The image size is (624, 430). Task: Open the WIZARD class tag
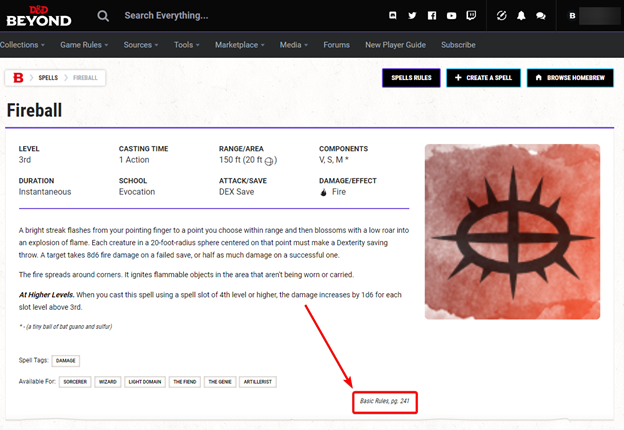[107, 382]
